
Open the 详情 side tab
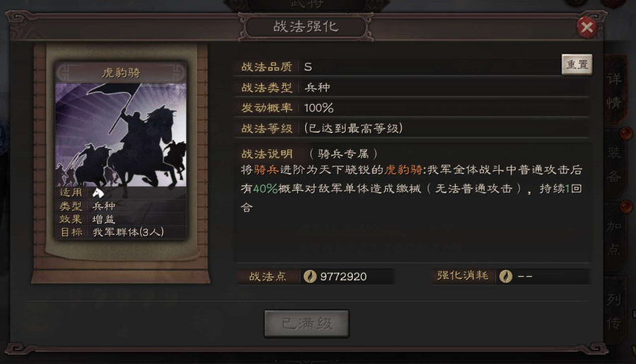pyautogui.click(x=614, y=91)
